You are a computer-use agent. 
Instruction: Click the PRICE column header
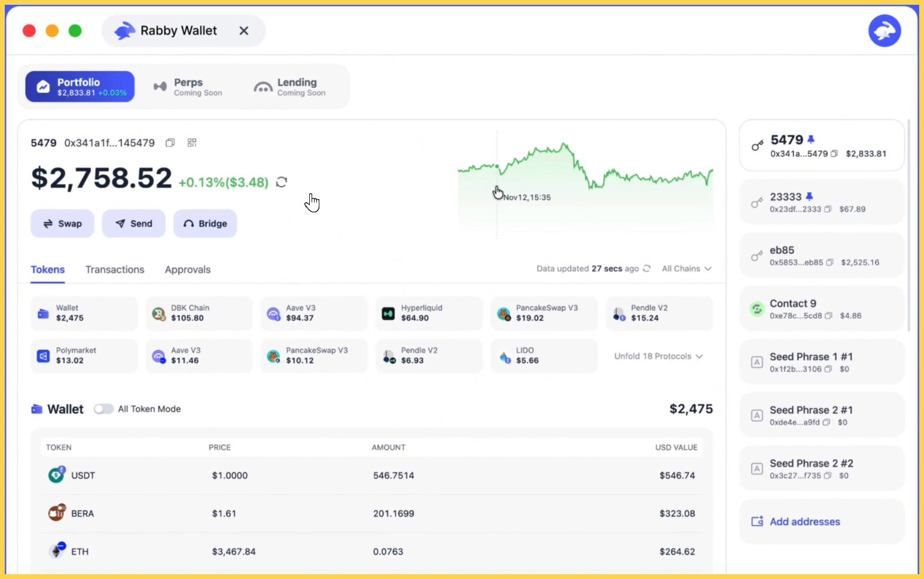pyautogui.click(x=219, y=447)
